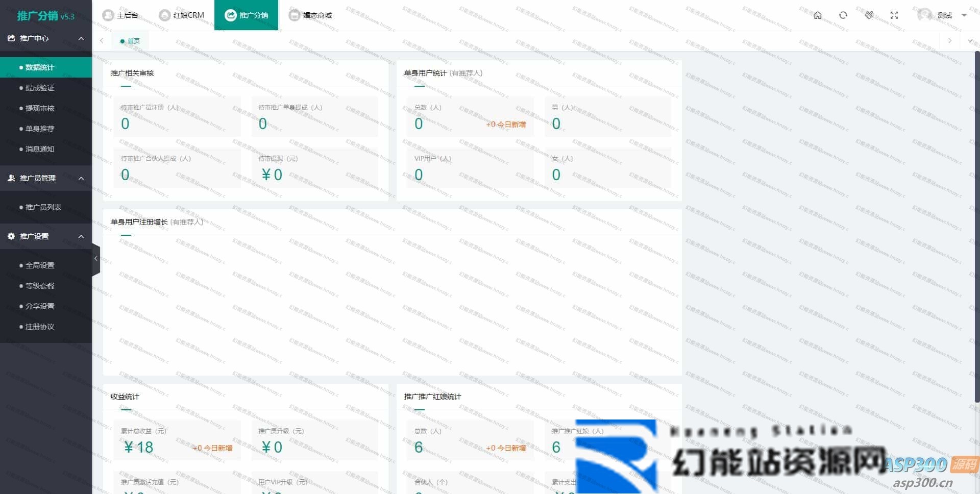Click the home icon in top bar
The height and width of the screenshot is (494, 980).
pyautogui.click(x=817, y=15)
